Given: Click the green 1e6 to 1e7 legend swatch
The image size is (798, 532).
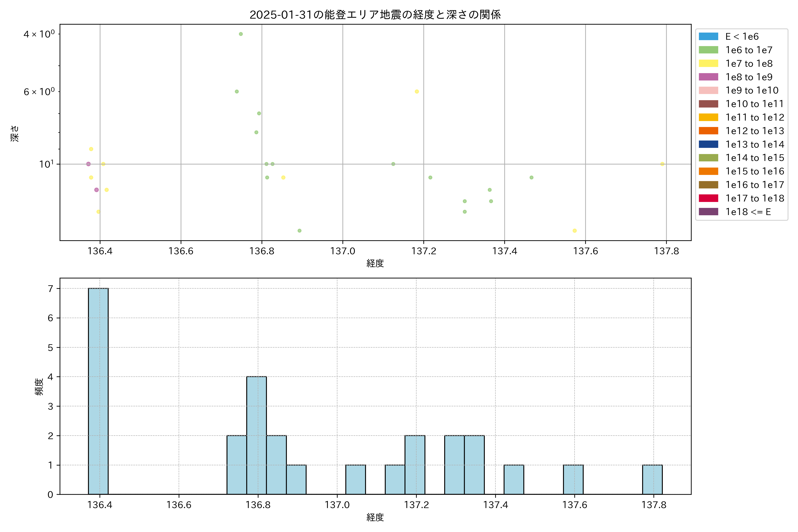Looking at the screenshot, I should 708,50.
